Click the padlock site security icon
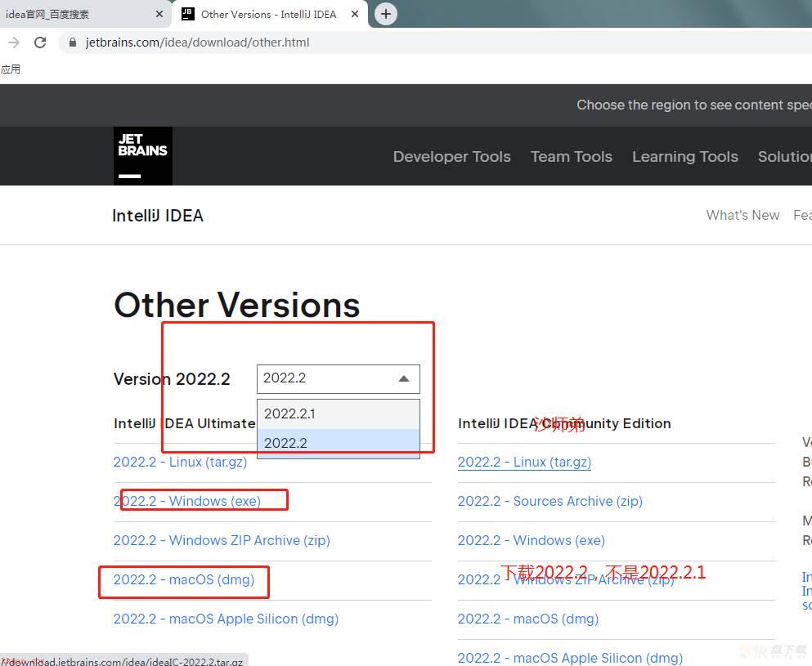 click(x=73, y=42)
